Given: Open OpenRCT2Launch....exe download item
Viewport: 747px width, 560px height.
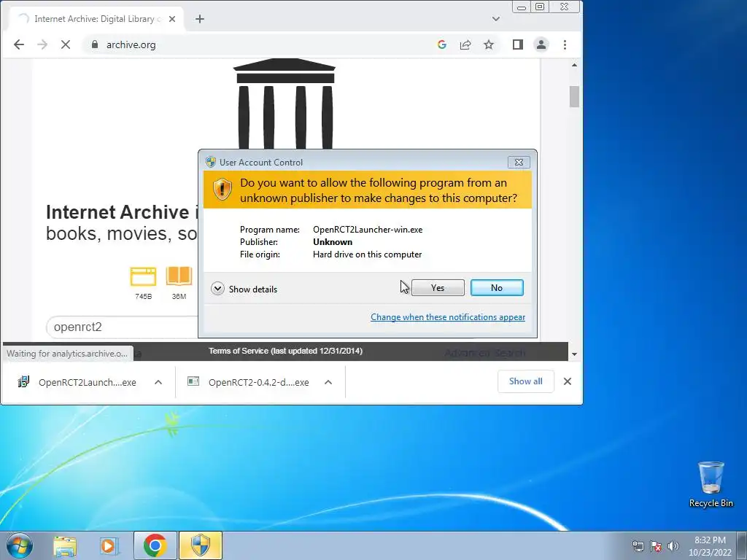Looking at the screenshot, I should (77, 382).
